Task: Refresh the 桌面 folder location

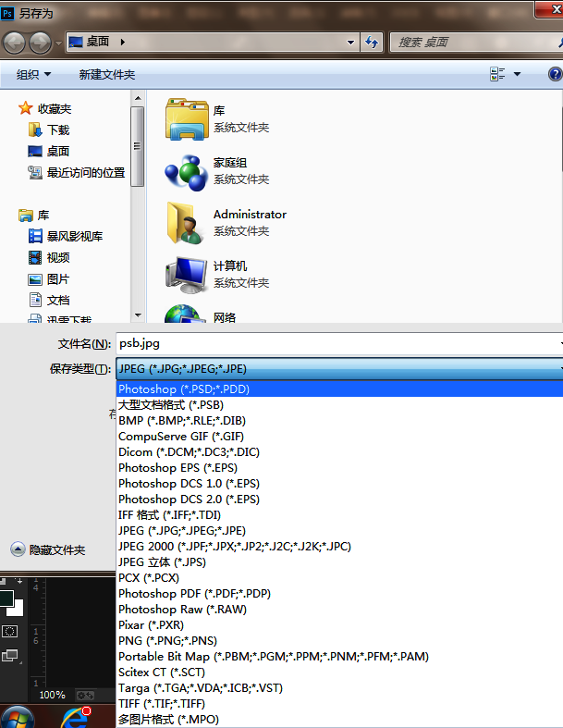Action: [x=372, y=43]
